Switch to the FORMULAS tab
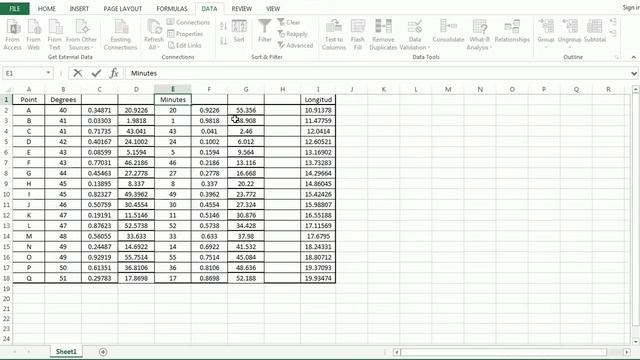 172,9
